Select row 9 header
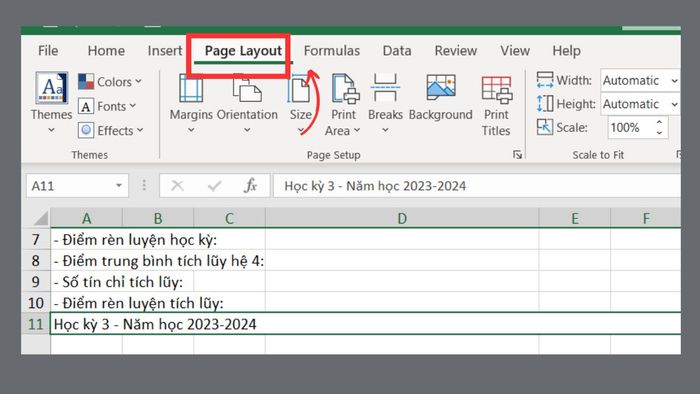Image resolution: width=700 pixels, height=394 pixels. [x=36, y=282]
